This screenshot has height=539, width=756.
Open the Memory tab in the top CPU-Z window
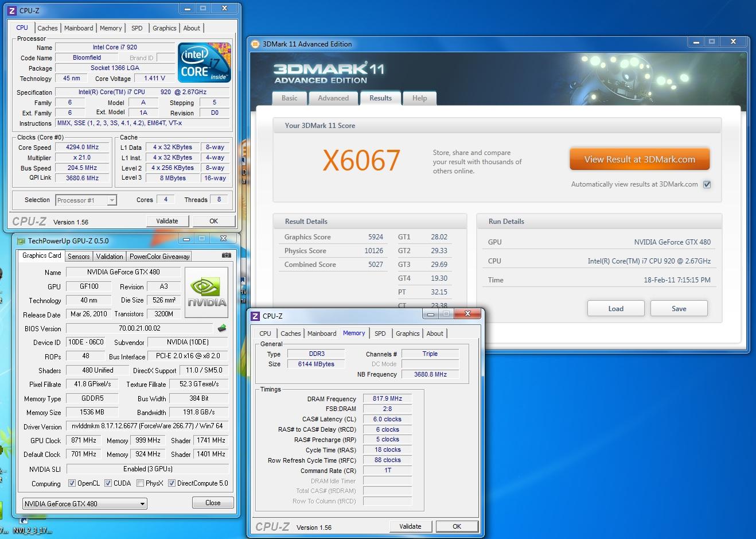tap(111, 28)
